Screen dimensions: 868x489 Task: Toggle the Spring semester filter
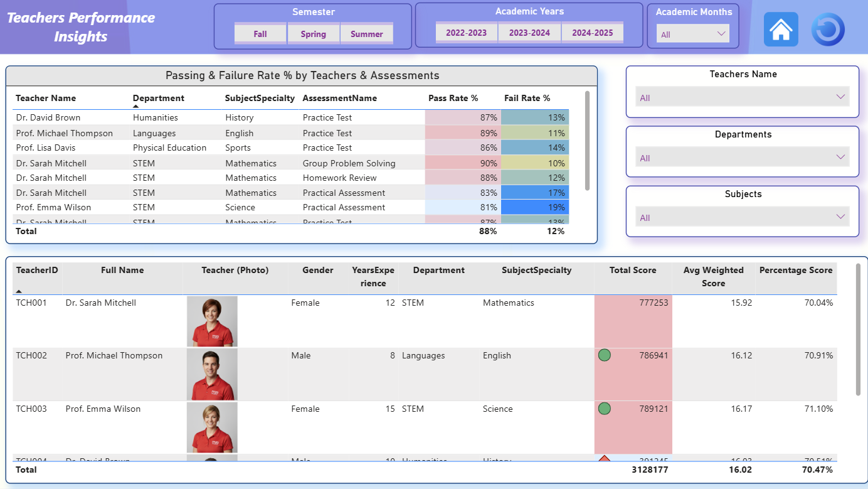coord(313,34)
